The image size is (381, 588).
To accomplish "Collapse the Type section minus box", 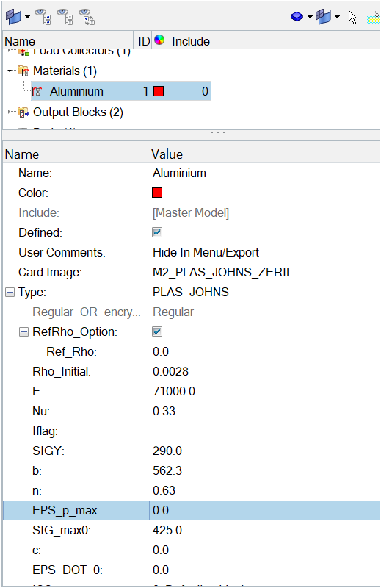I will (x=10, y=292).
